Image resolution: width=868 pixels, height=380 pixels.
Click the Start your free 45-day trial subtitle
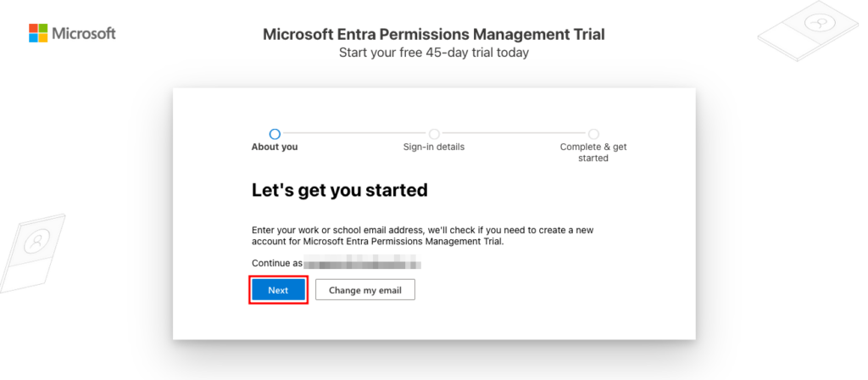click(434, 53)
